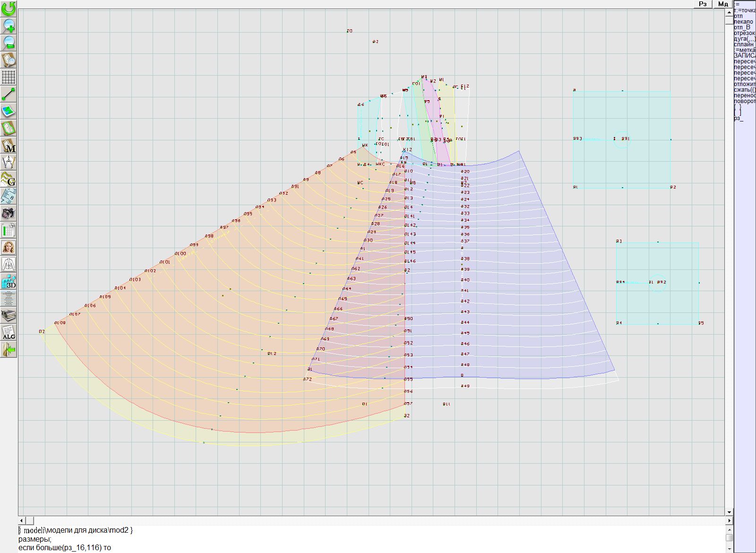756x553 pixels.
Task: Select the line segment tool
Action: point(9,94)
